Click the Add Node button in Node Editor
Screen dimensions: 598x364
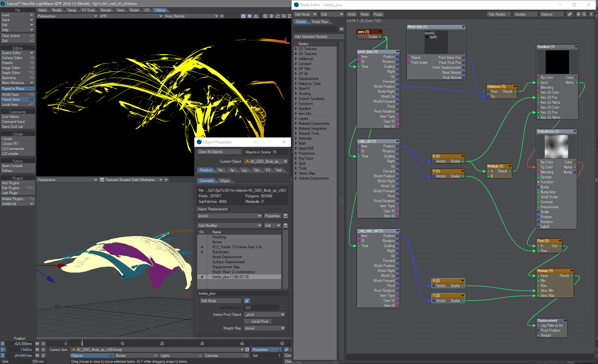point(303,14)
